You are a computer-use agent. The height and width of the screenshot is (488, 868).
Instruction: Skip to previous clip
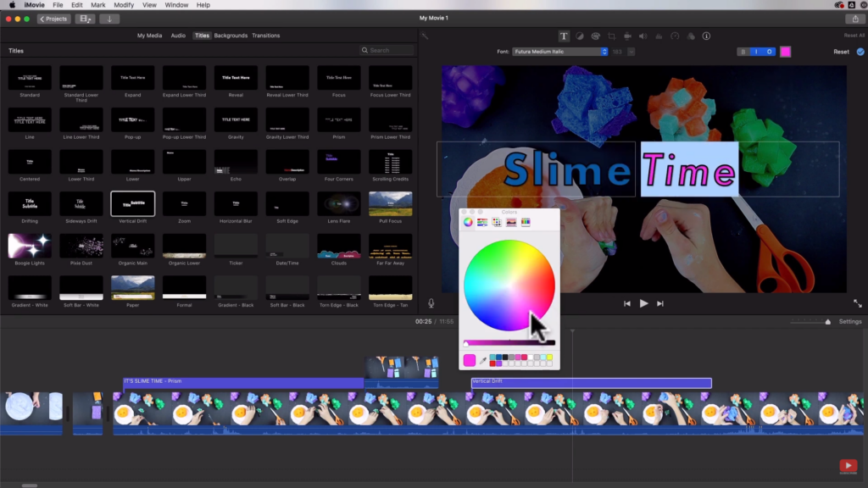click(626, 303)
